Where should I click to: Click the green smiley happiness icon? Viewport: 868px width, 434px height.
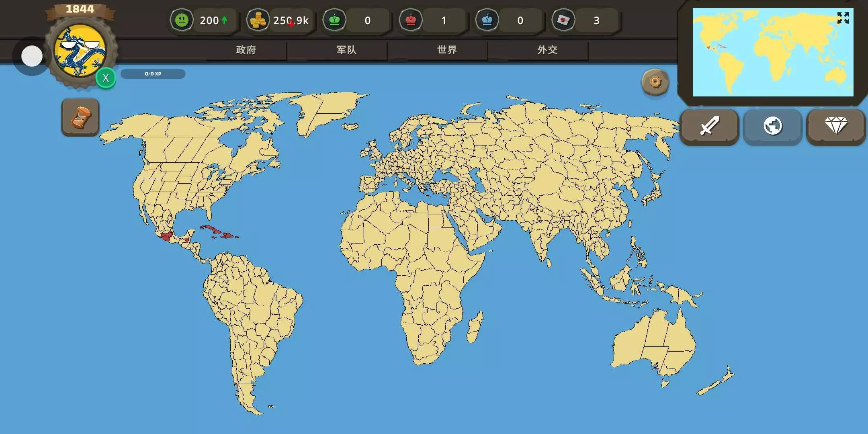click(182, 20)
